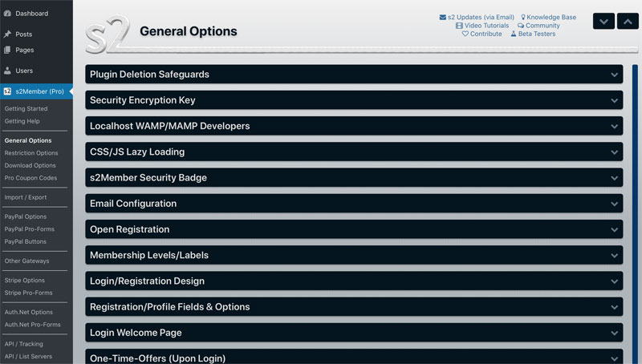Click the vertical page scrollbar
The width and height of the screenshot is (642, 364).
[x=635, y=214]
